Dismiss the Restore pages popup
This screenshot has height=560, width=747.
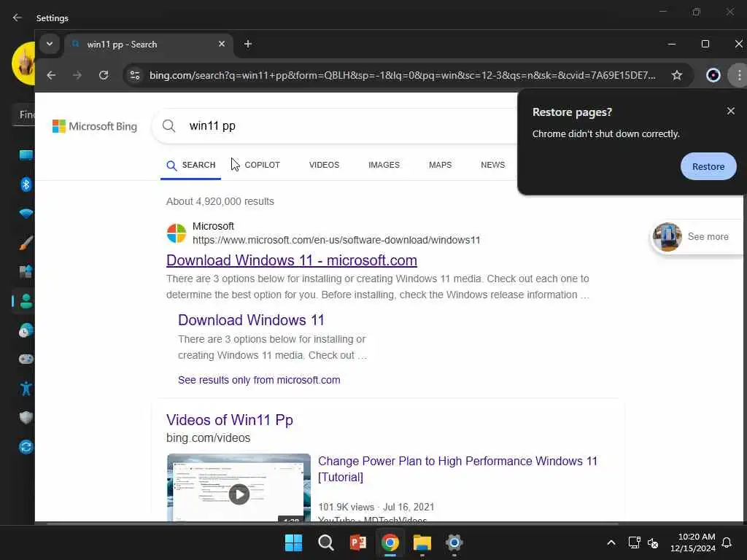click(x=730, y=111)
